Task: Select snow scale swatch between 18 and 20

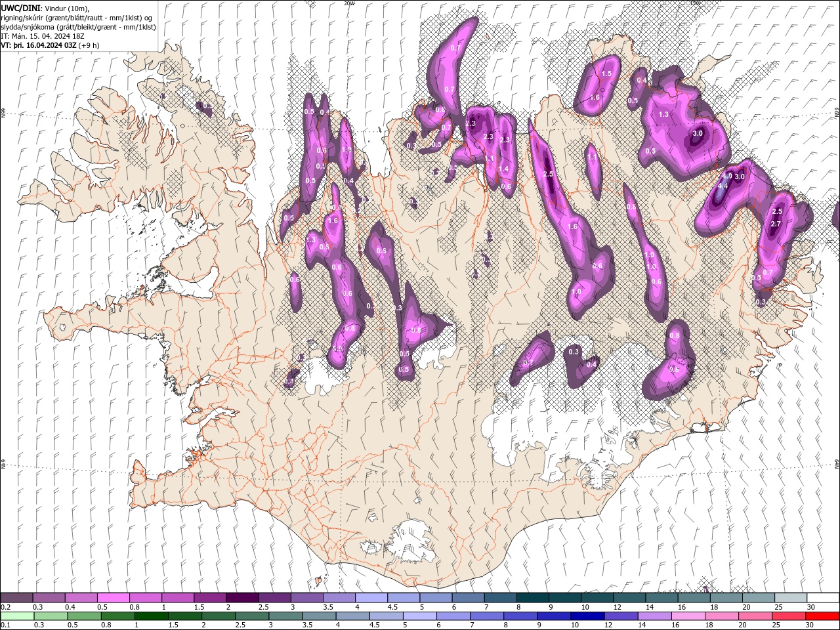Action: click(x=726, y=598)
